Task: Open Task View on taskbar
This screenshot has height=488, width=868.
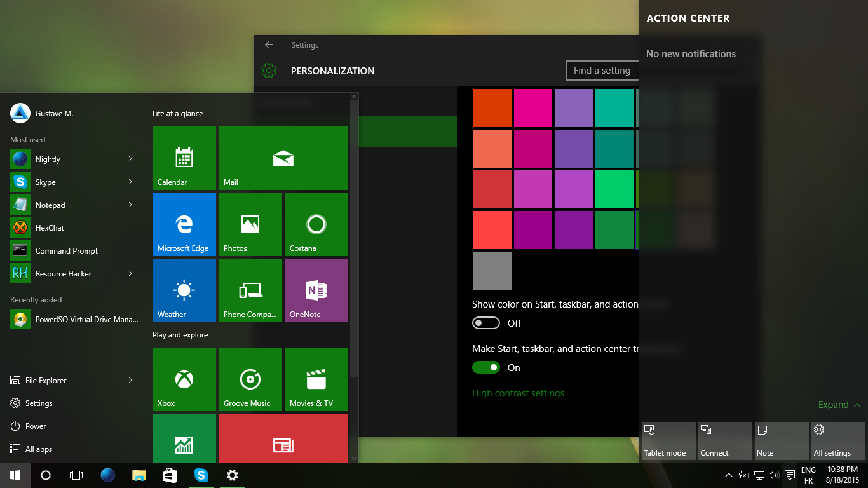Action: pos(76,475)
